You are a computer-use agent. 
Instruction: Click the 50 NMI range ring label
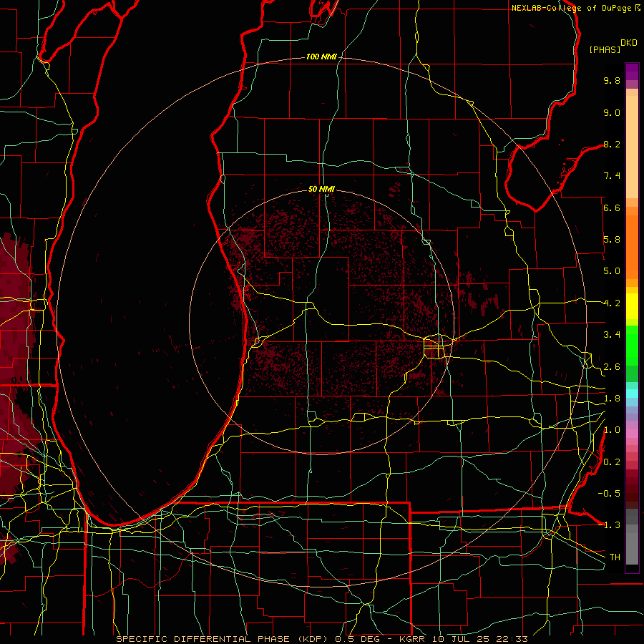pos(321,189)
